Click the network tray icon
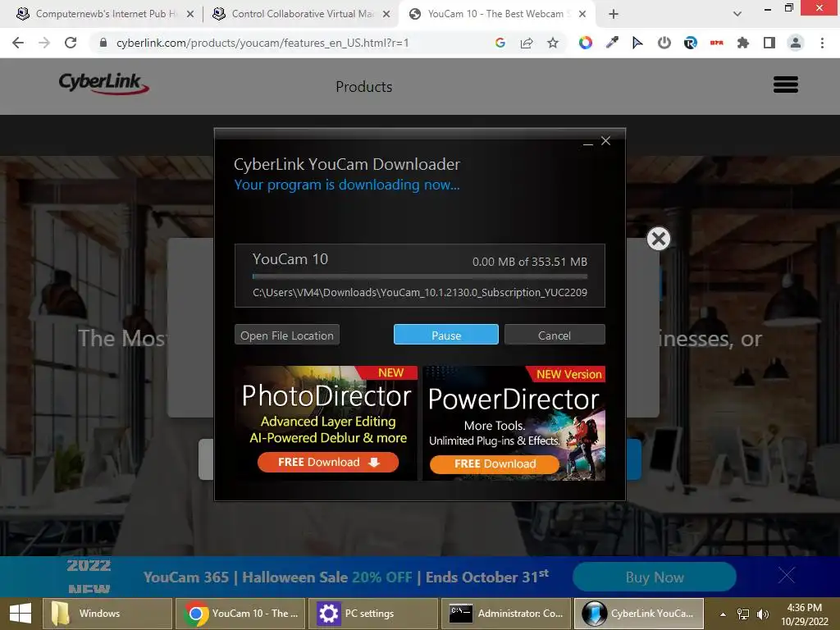The height and width of the screenshot is (630, 840). point(743,614)
